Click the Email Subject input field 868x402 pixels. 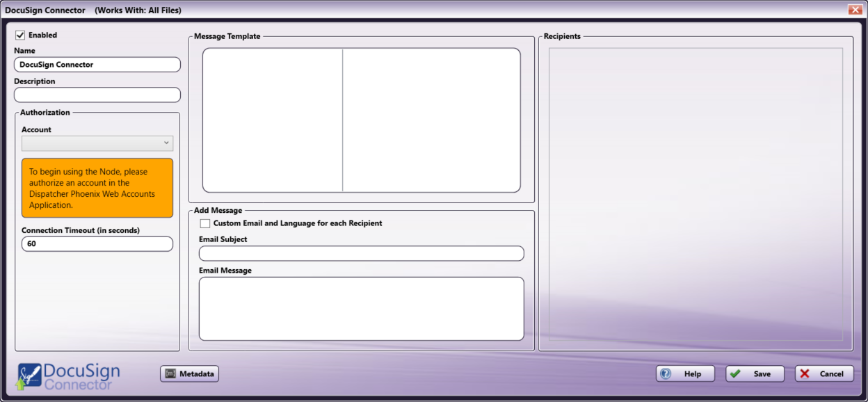coord(362,253)
